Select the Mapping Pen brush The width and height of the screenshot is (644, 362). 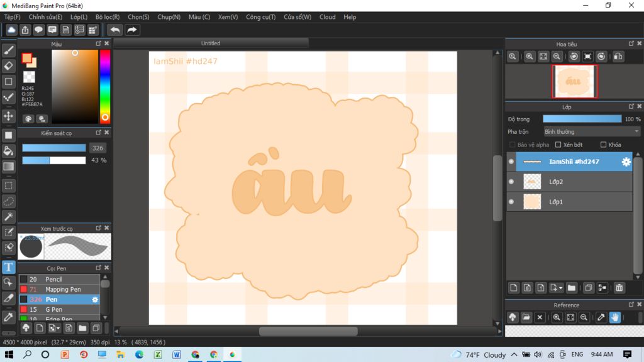click(59, 289)
